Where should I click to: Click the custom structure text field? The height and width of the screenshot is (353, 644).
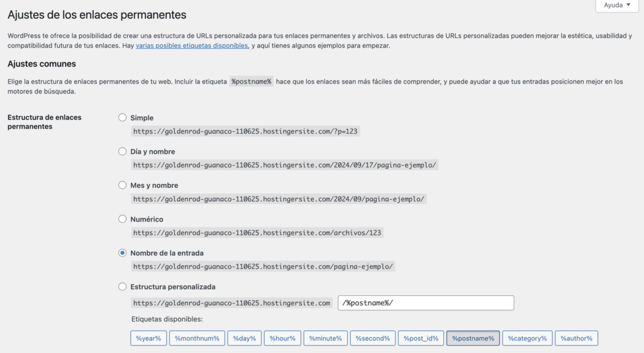click(426, 303)
